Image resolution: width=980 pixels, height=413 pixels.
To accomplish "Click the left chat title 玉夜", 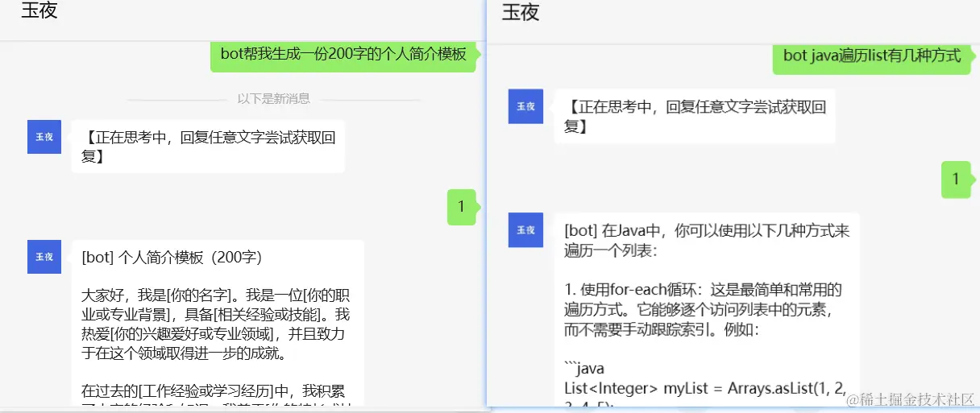I will pos(39,12).
